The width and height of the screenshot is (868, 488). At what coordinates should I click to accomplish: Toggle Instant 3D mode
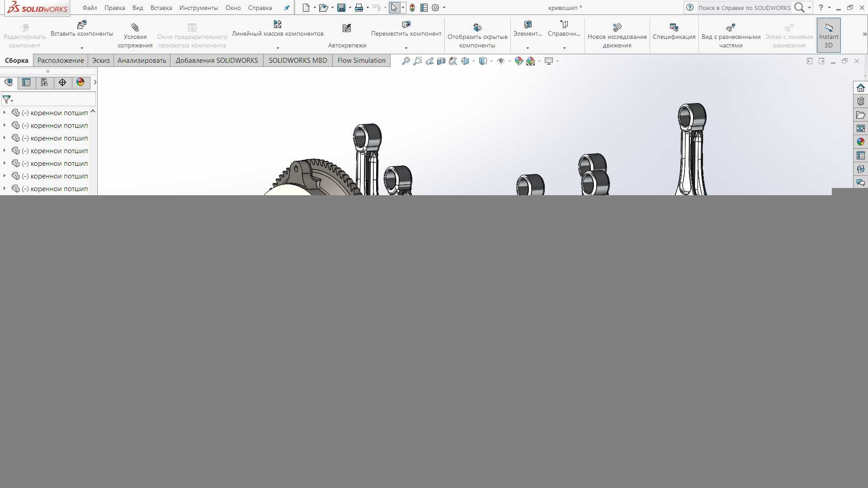tap(828, 35)
